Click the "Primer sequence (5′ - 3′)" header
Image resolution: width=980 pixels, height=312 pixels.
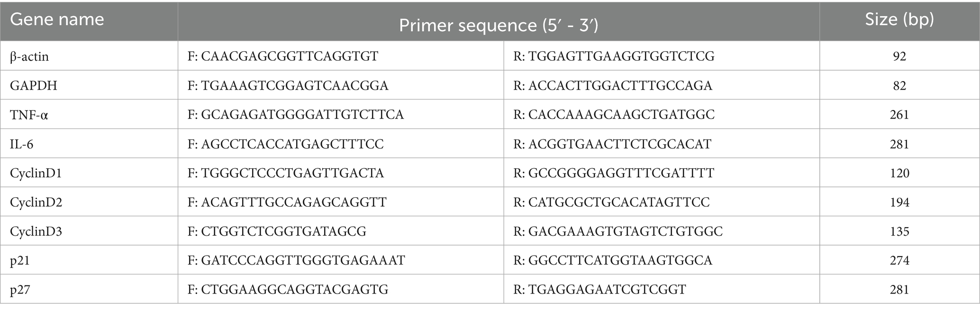pos(499,26)
